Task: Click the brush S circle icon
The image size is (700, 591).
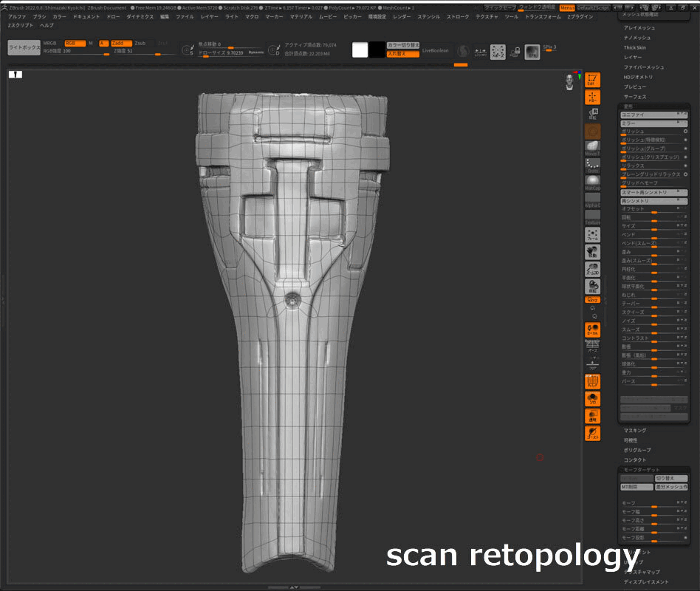Action: 188,50
